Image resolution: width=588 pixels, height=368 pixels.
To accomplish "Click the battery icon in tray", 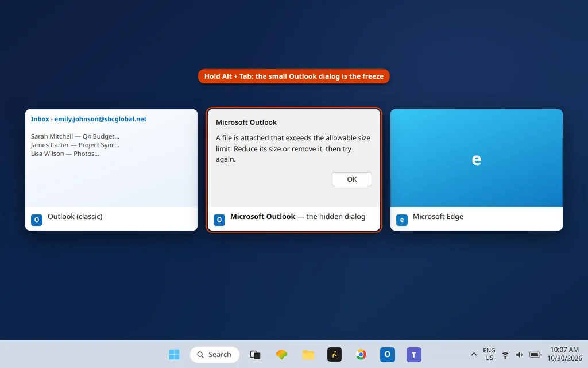I will [x=536, y=354].
